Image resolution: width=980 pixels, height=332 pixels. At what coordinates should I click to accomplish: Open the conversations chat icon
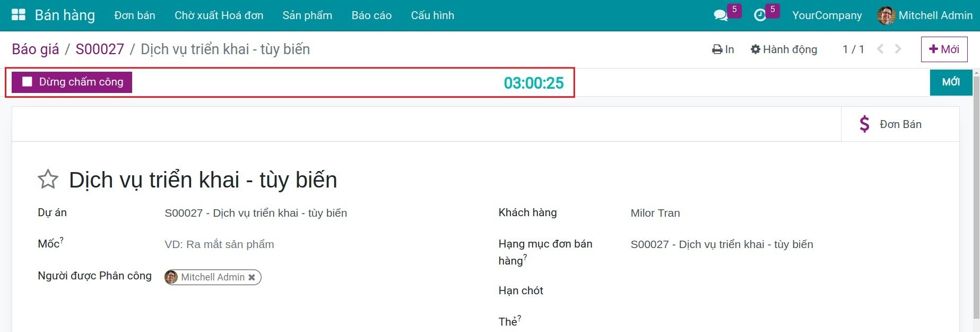pyautogui.click(x=721, y=15)
